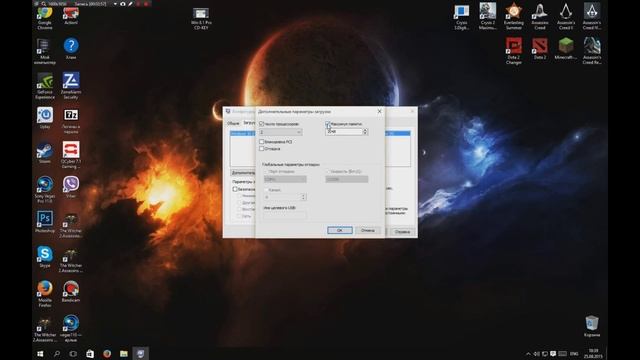Open the taskbar clock and date
The width and height of the screenshot is (640, 360).
[593, 353]
